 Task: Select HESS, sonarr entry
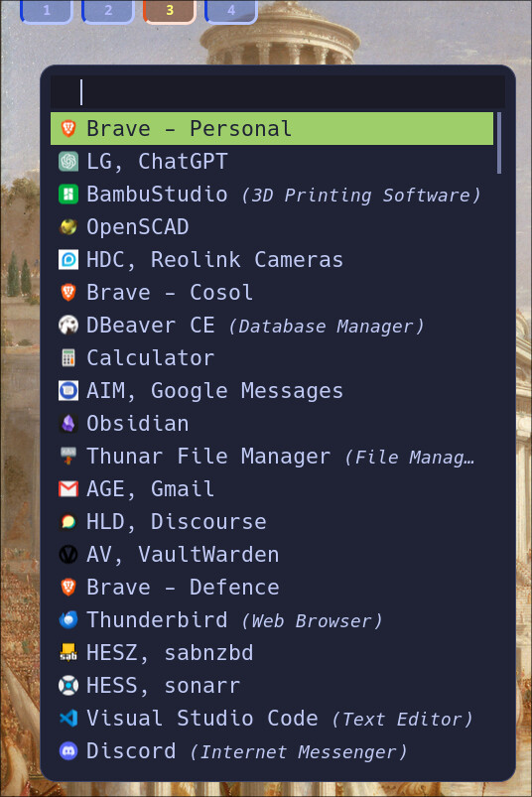click(x=272, y=685)
